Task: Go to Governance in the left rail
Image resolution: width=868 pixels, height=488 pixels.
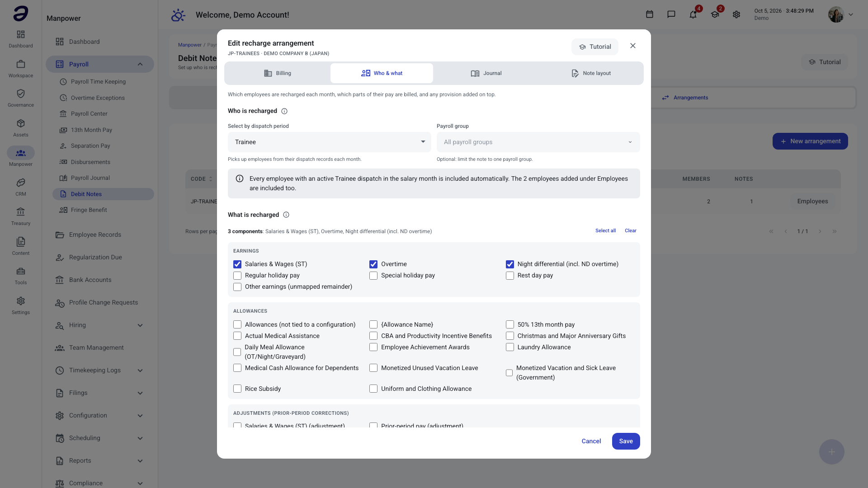Action: [21, 98]
